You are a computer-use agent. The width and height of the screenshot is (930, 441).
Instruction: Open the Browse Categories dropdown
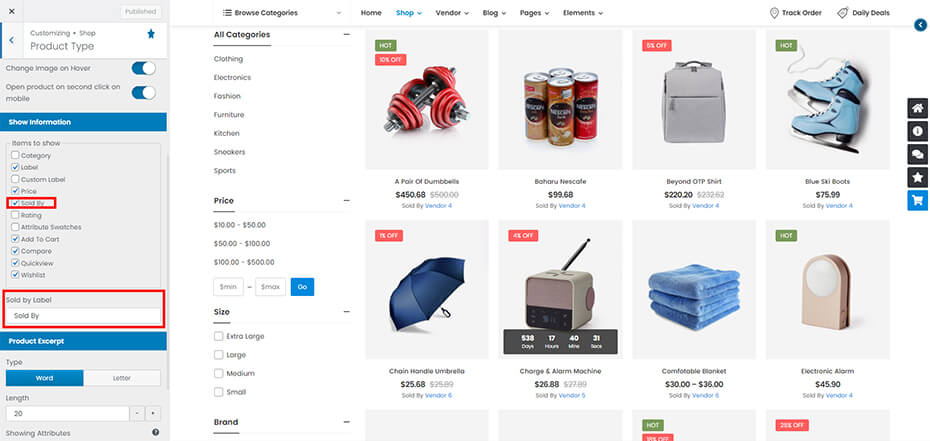pyautogui.click(x=282, y=12)
